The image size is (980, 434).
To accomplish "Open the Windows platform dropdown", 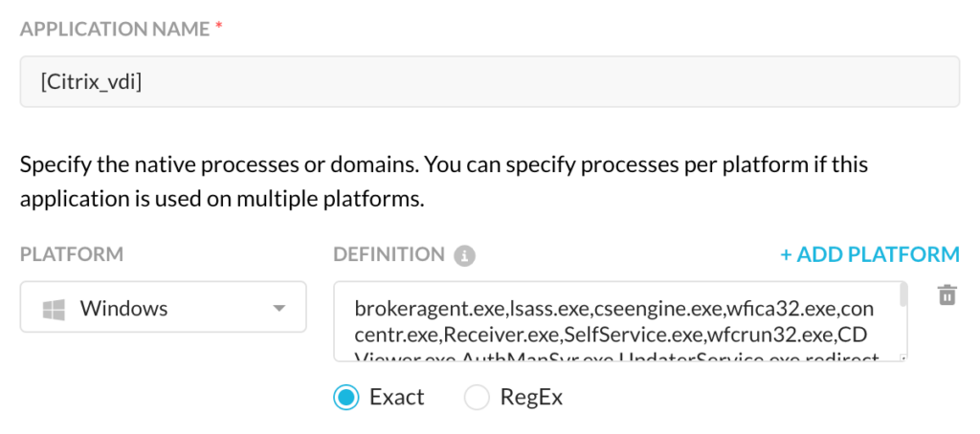I will click(x=163, y=307).
